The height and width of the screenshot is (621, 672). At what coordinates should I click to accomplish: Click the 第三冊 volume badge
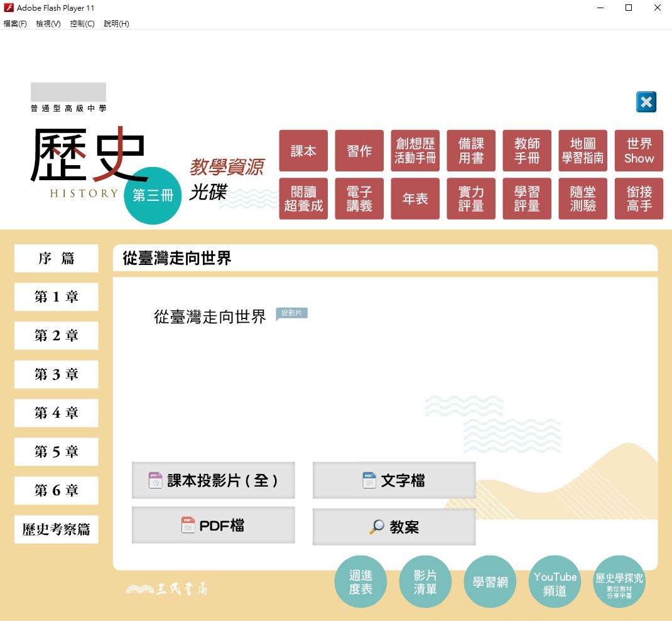point(153,195)
